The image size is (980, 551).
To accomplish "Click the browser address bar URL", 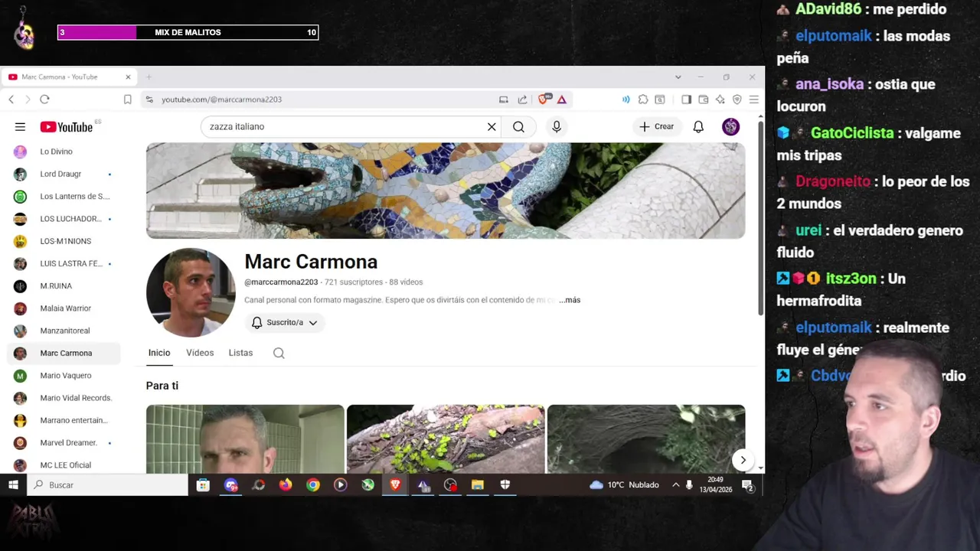I will point(221,99).
